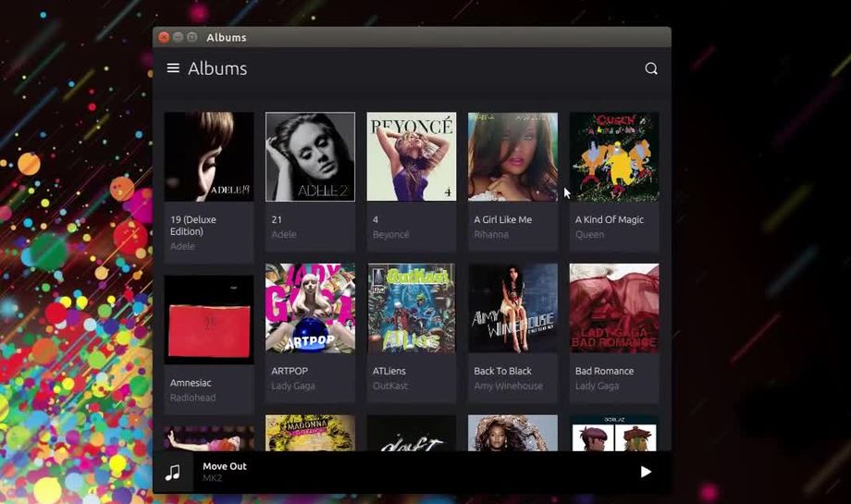Select the Adele 21 album cover
The image size is (851, 504).
[x=310, y=156]
